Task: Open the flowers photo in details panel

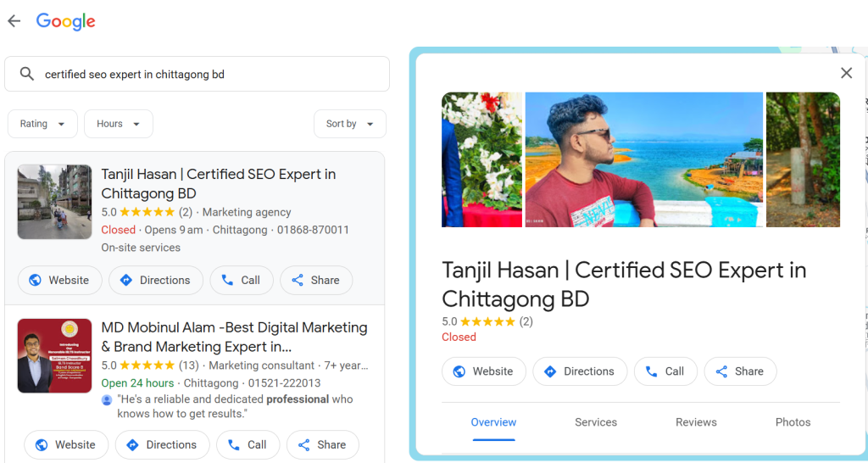Action: click(x=481, y=159)
